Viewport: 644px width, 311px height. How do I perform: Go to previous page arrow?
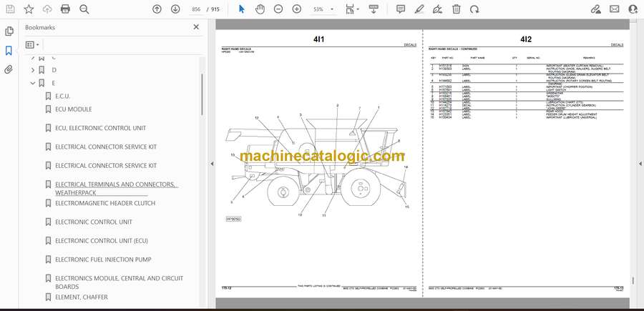tap(157, 9)
